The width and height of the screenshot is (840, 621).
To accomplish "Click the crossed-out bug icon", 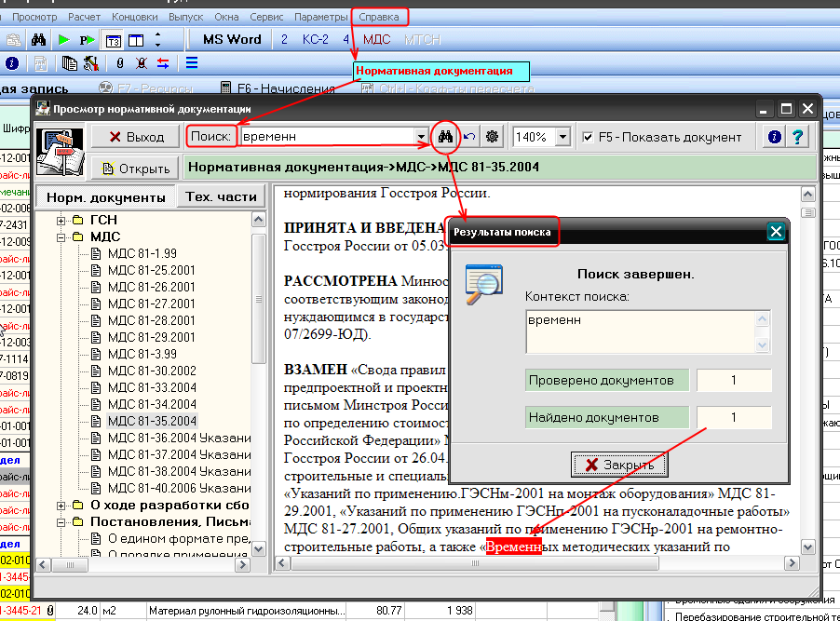I will [x=142, y=63].
